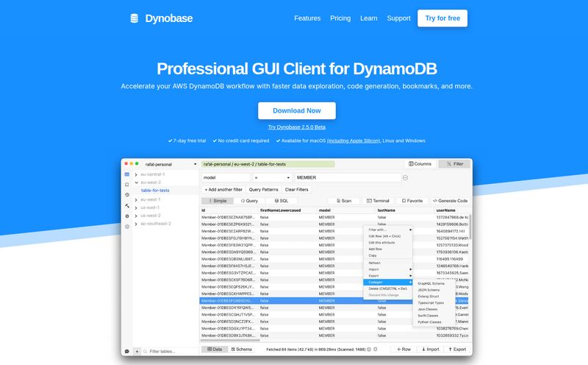
Task: Click the Clear Filters button
Action: pyautogui.click(x=297, y=190)
